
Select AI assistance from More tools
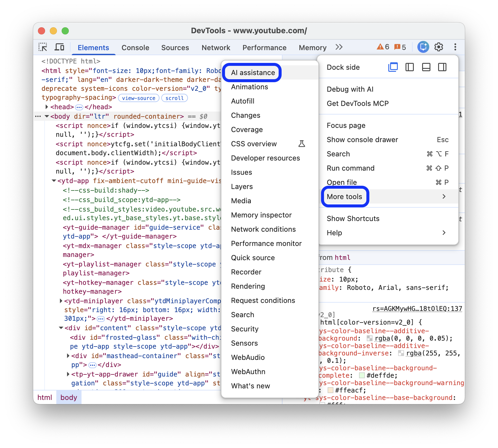[x=270, y=73]
